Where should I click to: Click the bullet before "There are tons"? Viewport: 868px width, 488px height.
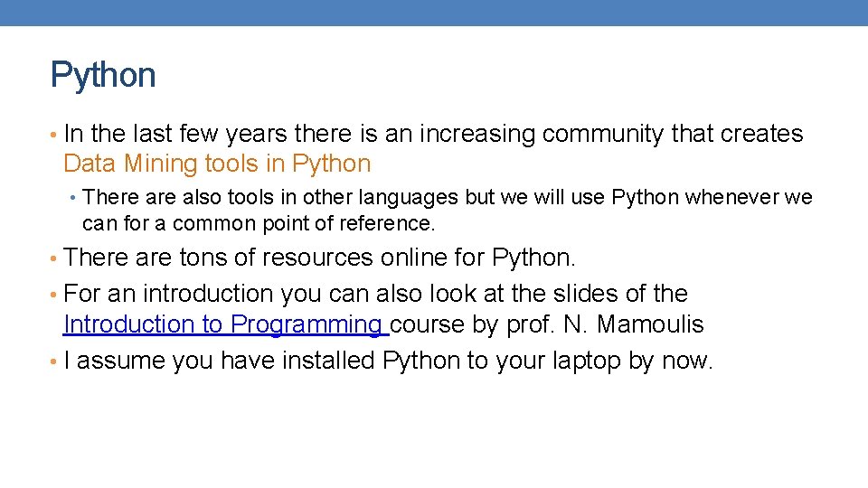pyautogui.click(x=55, y=258)
